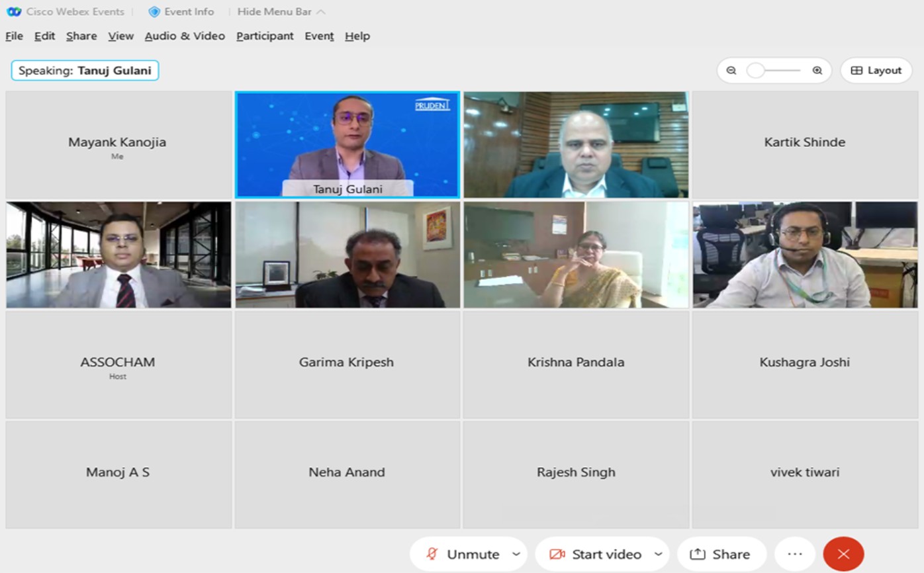The width and height of the screenshot is (924, 573).
Task: Click the grid zoom slider
Action: [774, 70]
